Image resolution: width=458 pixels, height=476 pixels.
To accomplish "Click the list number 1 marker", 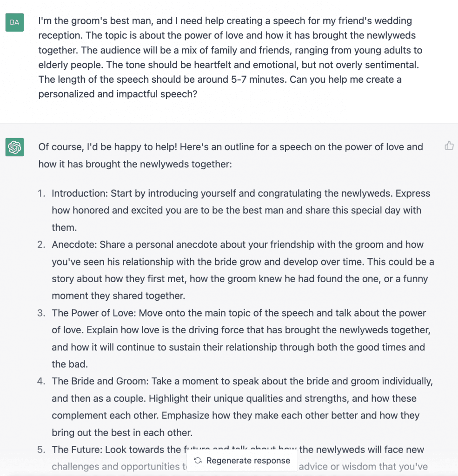I will pos(42,193).
